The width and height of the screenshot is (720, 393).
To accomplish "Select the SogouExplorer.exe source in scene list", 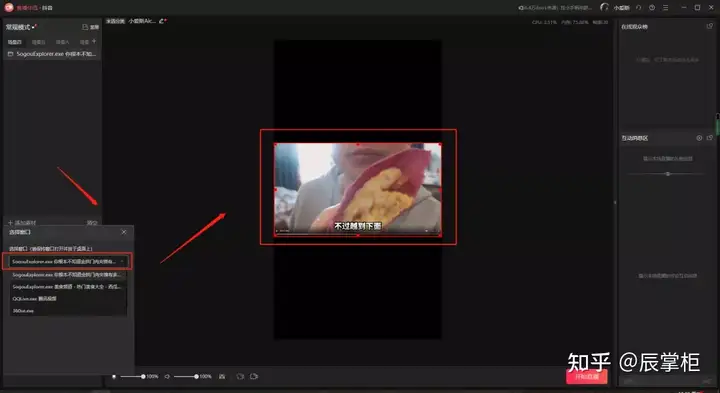I will (52, 54).
